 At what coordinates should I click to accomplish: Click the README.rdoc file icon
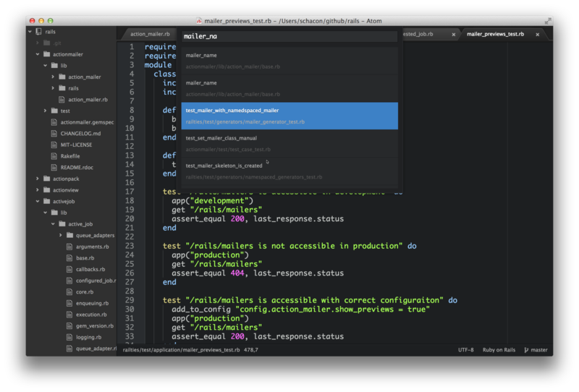click(54, 167)
